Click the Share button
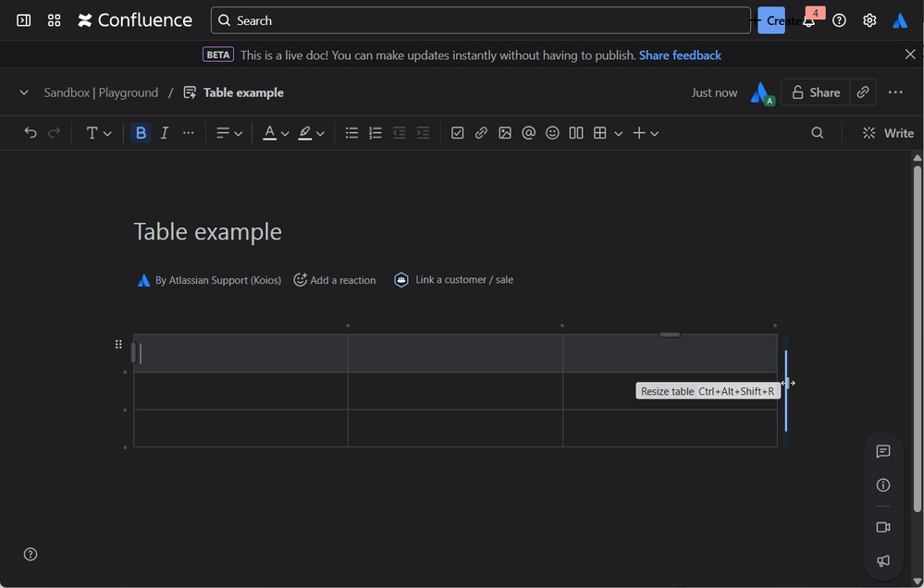The image size is (924, 588). pos(815,92)
